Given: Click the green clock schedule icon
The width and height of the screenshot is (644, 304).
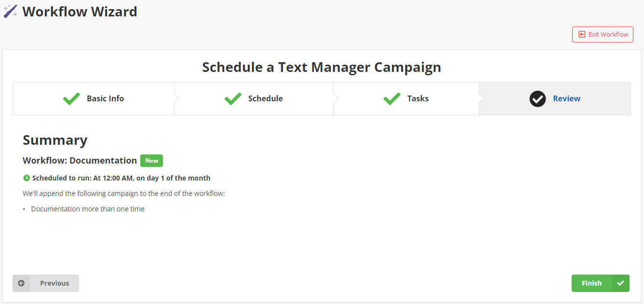Looking at the screenshot, I should (x=27, y=178).
